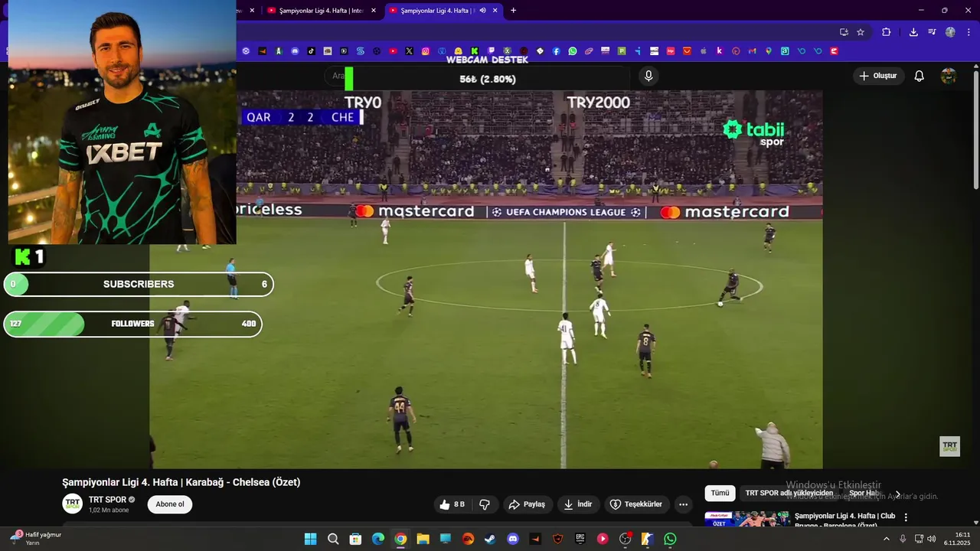980x551 pixels.
Task: Bookmark this page with the star icon
Action: coord(861,32)
